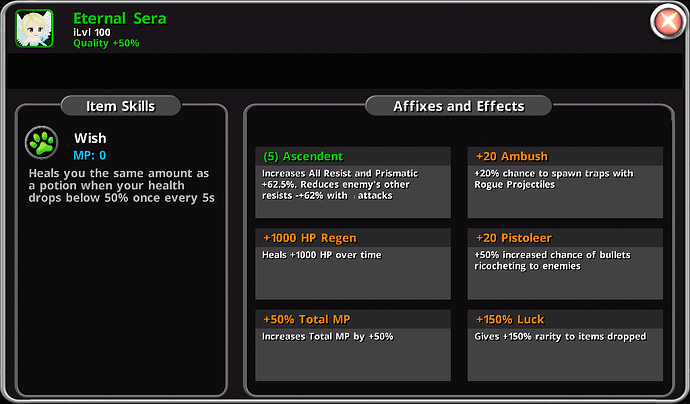This screenshot has width=690, height=404.
Task: Click the MP: 0 cost label
Action: pos(89,155)
